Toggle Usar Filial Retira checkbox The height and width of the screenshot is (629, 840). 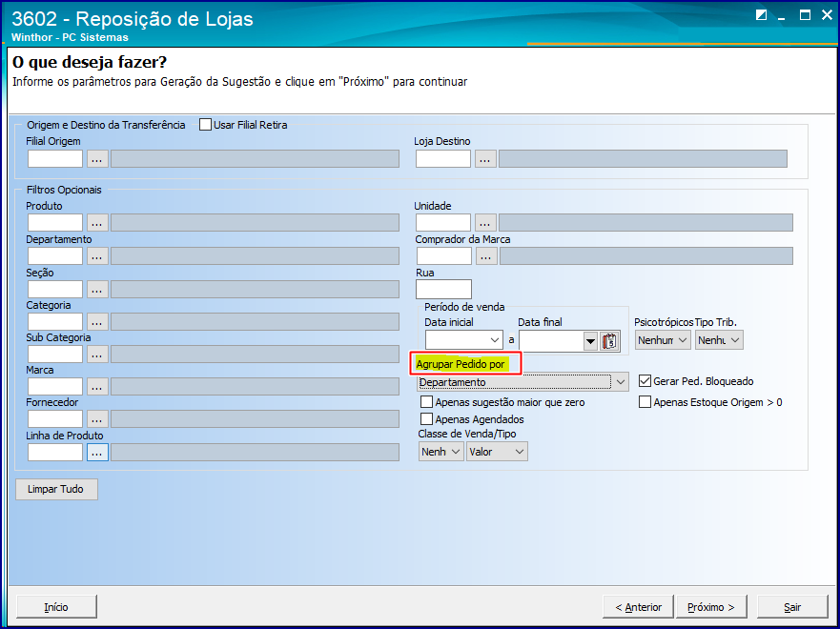(x=205, y=125)
